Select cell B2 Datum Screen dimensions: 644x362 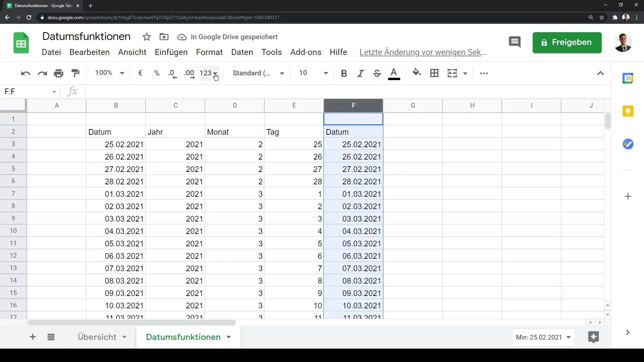tap(116, 132)
